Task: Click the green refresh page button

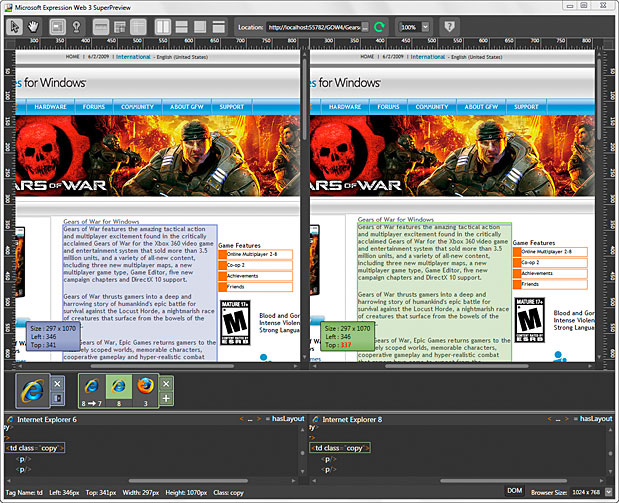Action: [380, 25]
